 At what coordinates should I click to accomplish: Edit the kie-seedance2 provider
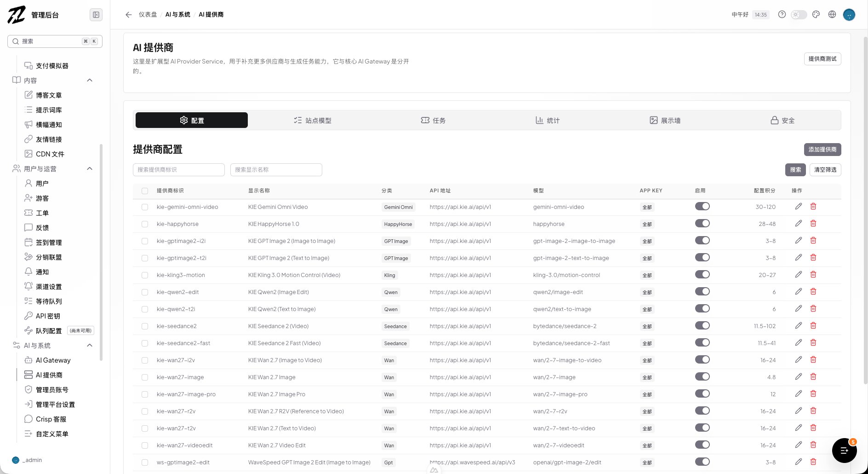[x=799, y=326]
